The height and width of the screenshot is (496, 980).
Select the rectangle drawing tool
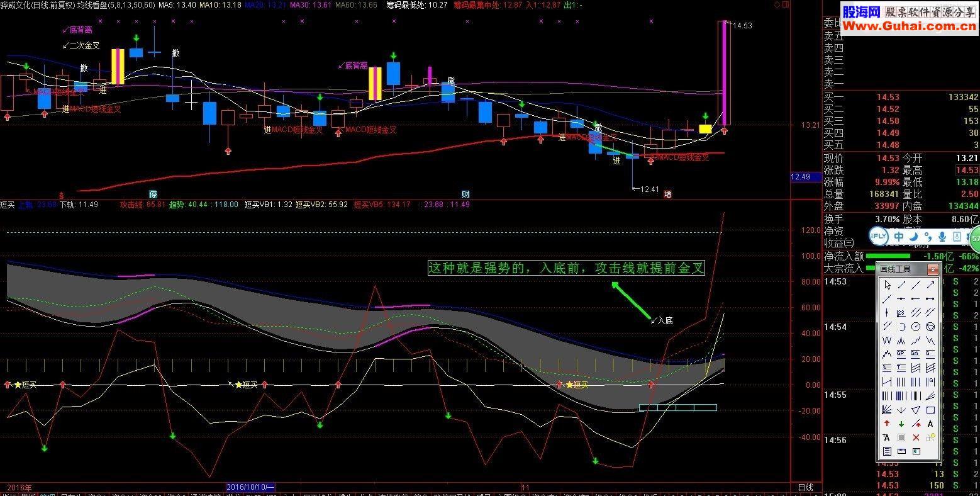(930, 409)
